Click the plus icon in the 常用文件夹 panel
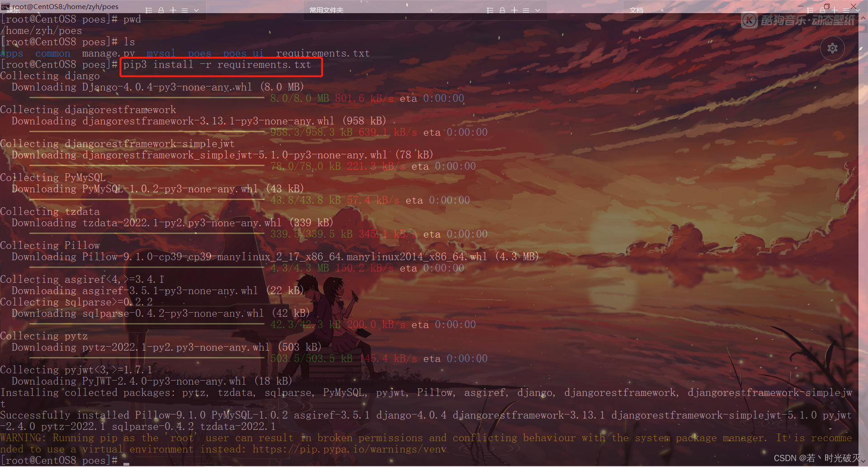The width and height of the screenshot is (868, 467). click(514, 10)
